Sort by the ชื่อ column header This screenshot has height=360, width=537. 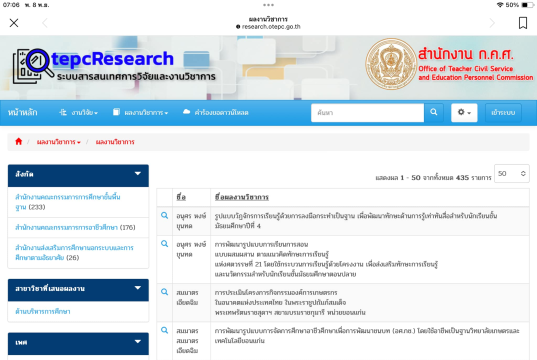click(x=181, y=197)
